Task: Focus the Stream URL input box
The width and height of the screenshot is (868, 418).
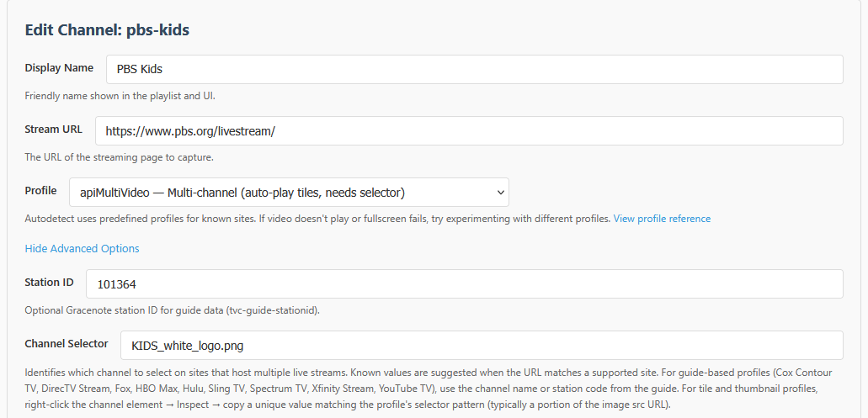Action: click(x=469, y=130)
